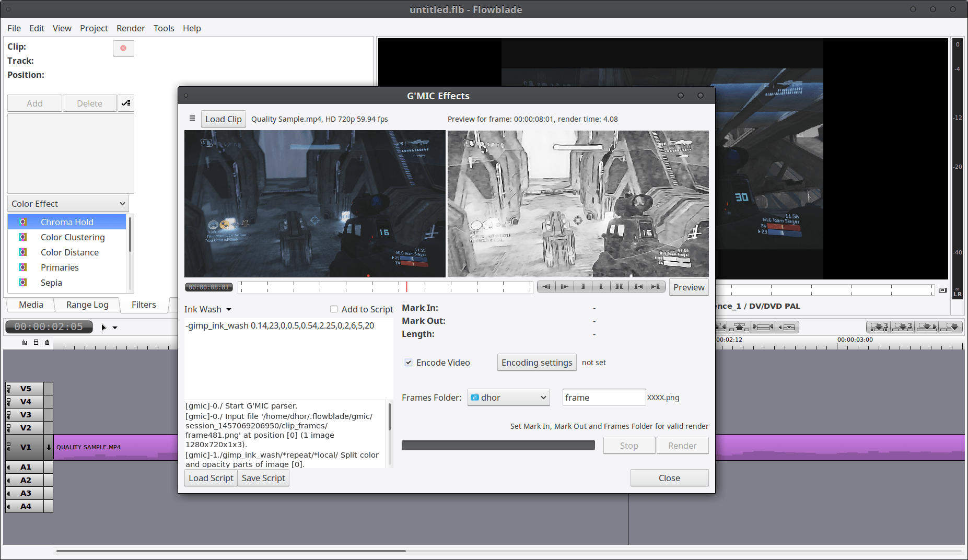Click the frame name input field
The image size is (968, 560).
click(604, 398)
